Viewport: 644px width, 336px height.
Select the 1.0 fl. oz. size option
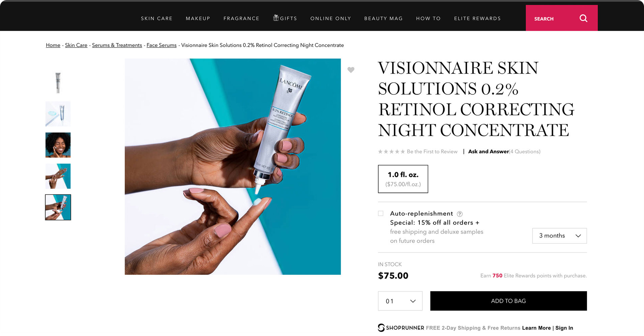point(403,179)
